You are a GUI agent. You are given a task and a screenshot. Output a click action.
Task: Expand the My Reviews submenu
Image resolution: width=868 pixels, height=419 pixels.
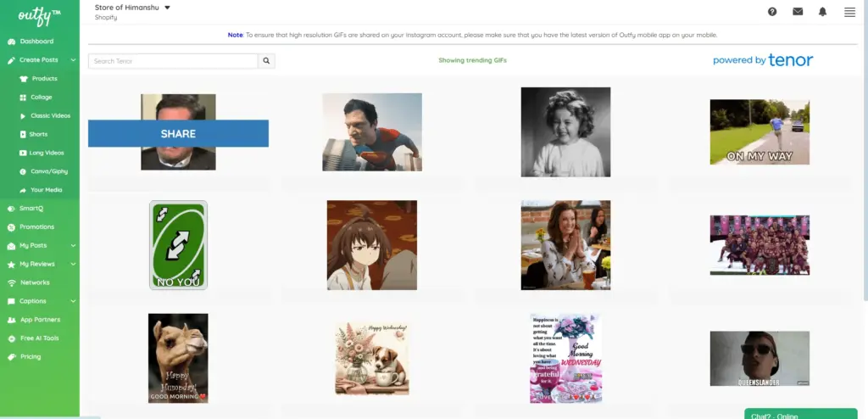click(74, 265)
